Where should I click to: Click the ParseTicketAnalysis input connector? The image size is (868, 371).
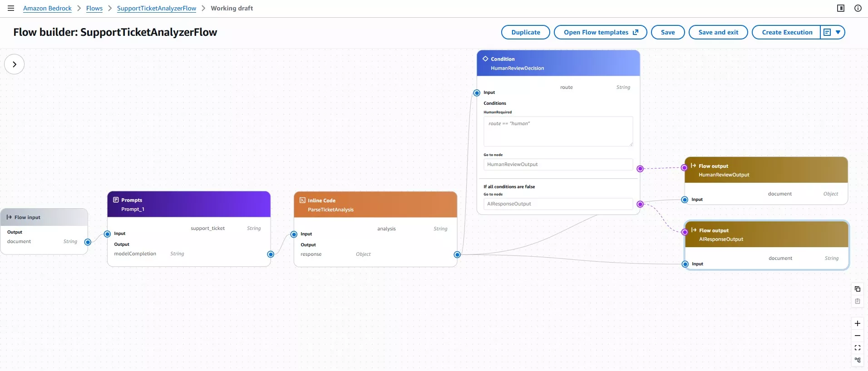(x=294, y=234)
